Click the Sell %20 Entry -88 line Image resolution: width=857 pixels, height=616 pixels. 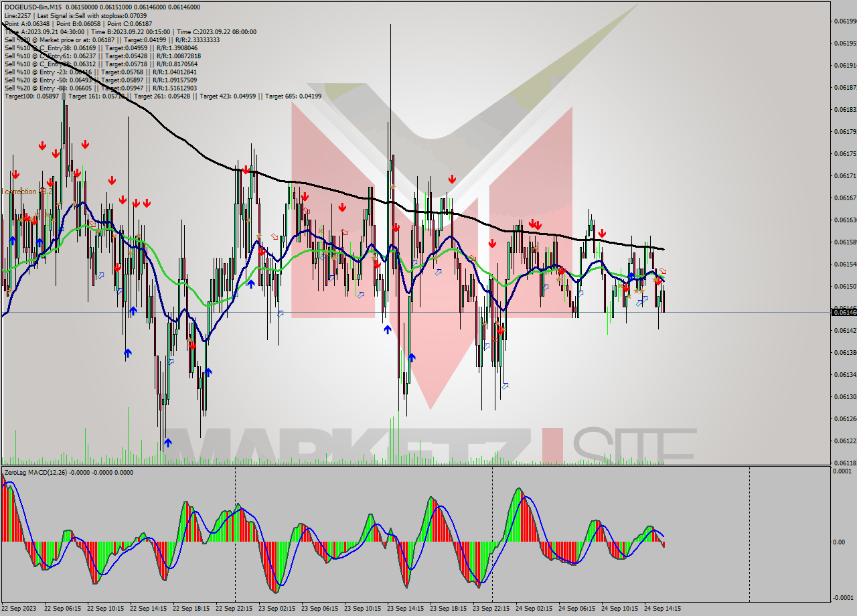[100, 88]
